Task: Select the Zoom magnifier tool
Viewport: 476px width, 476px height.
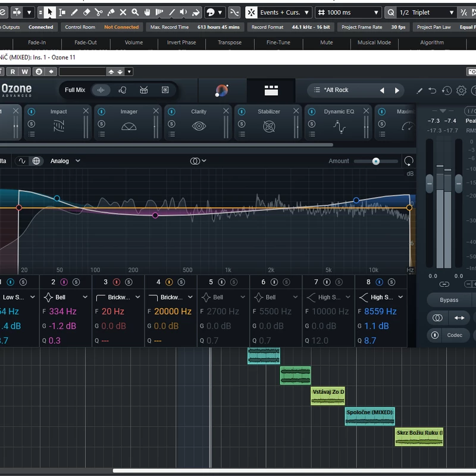Action: (x=135, y=12)
